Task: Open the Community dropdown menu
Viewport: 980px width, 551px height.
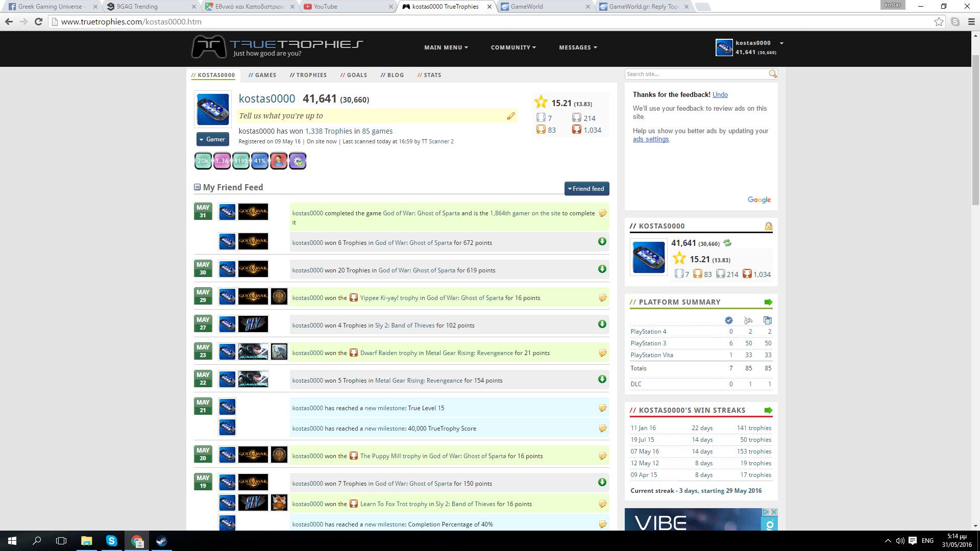Action: (513, 47)
